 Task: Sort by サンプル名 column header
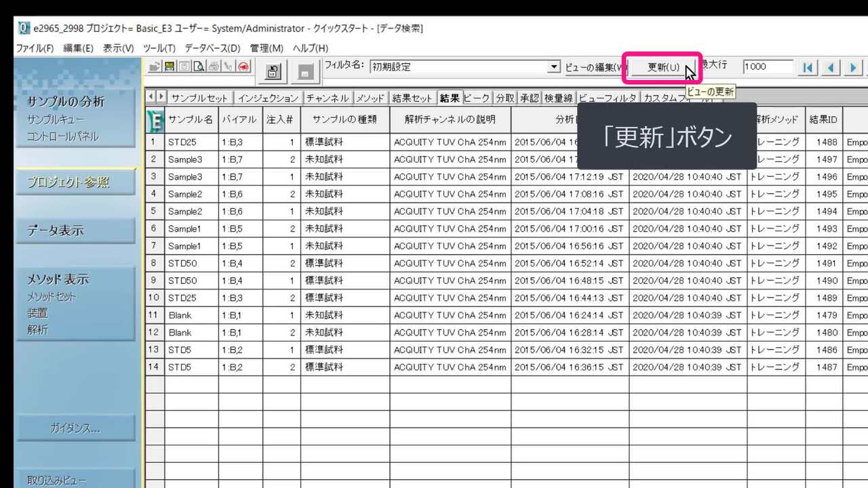pos(191,120)
